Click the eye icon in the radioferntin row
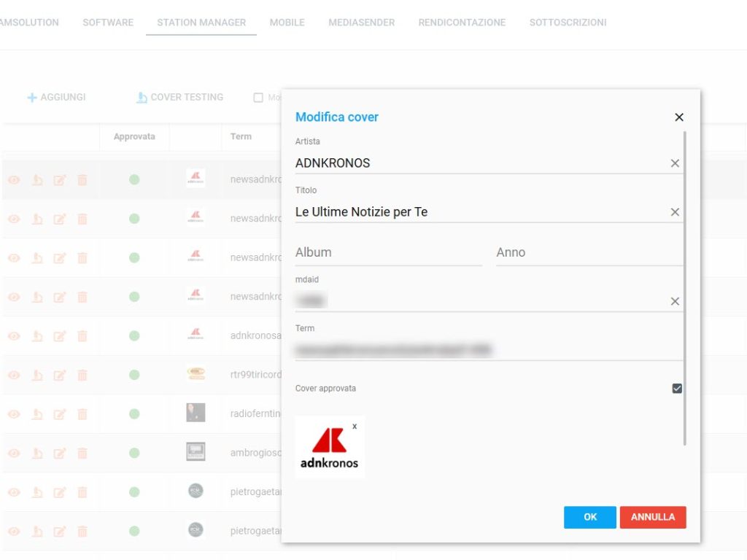The width and height of the screenshot is (747, 560). pos(14,414)
